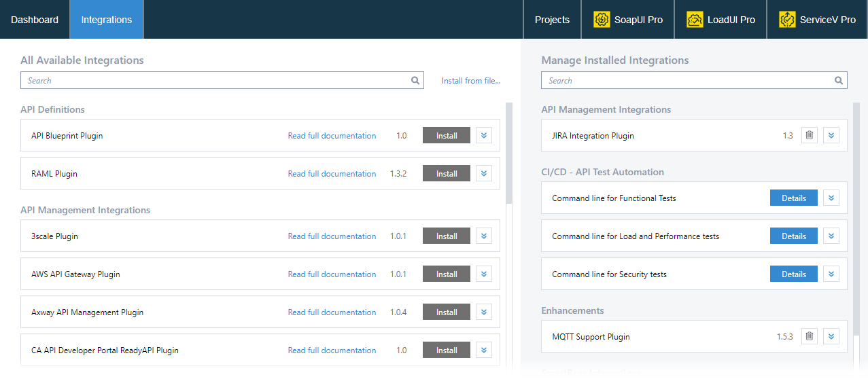Focus the All Available Integrations search field
The width and height of the screenshot is (868, 379).
(222, 80)
